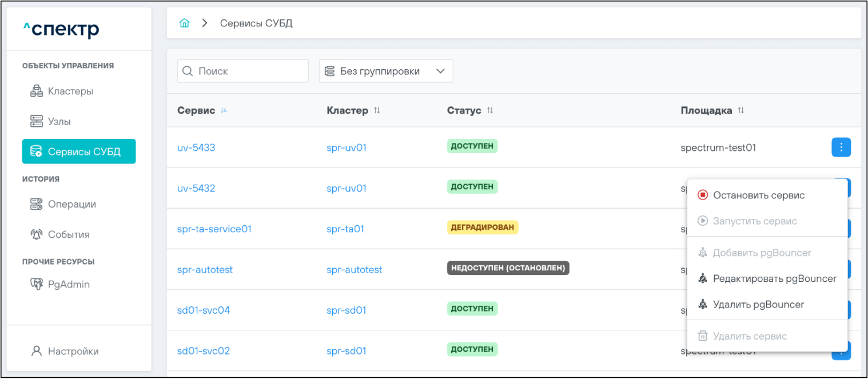Click the Spectr logo
This screenshot has width=868, height=379.
(61, 30)
